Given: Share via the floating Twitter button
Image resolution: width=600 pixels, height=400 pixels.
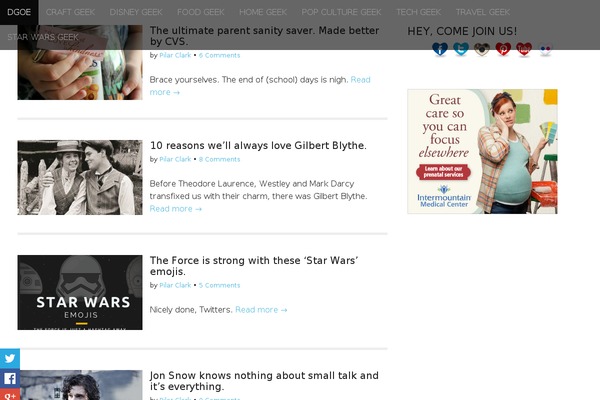Looking at the screenshot, I should pyautogui.click(x=10, y=359).
